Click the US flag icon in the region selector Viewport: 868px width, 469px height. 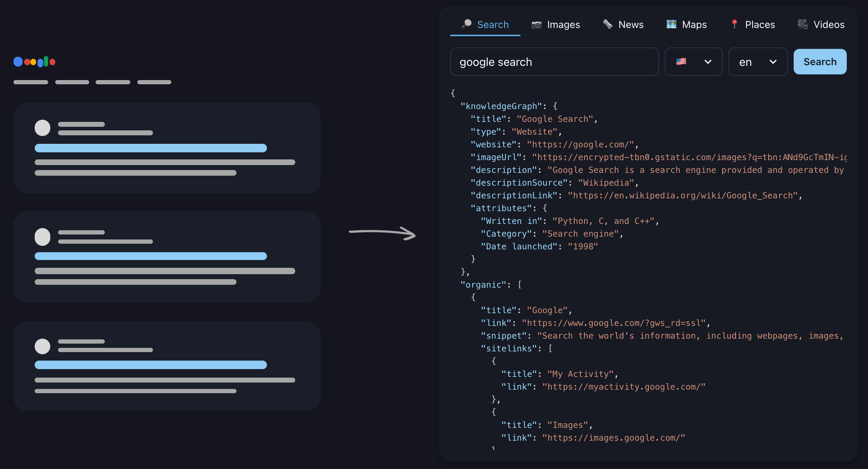click(x=681, y=62)
